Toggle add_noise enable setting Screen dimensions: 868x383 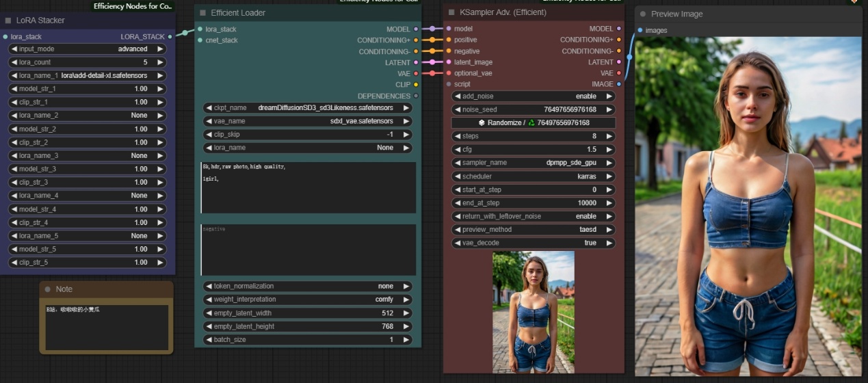click(x=533, y=96)
